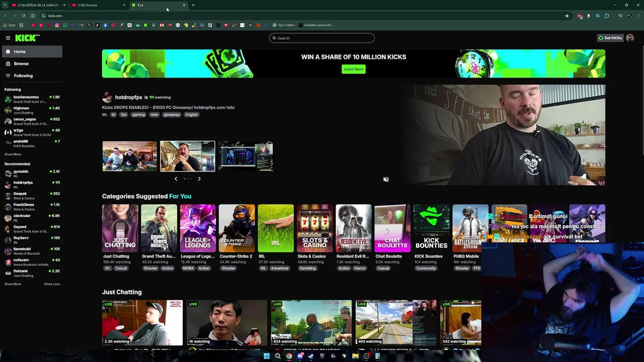The image size is (644, 362).
Task: Open clavicular recommended channel
Action: point(32,218)
